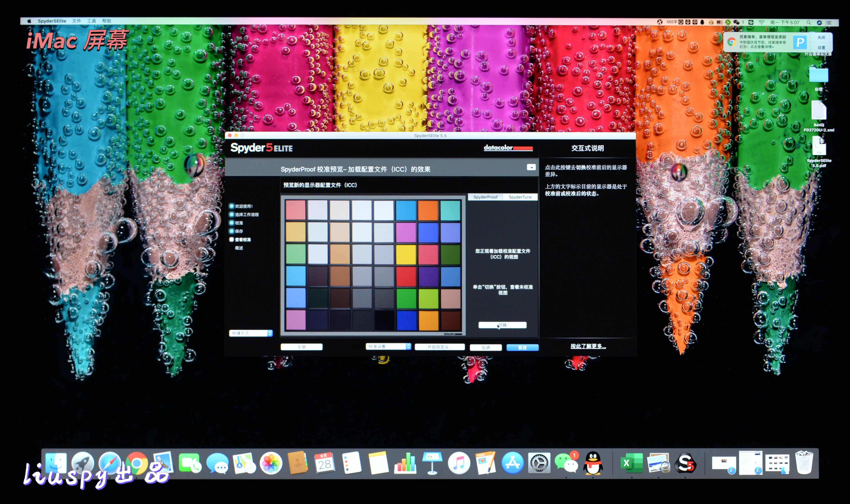Screen dimensions: 850x504
Task: Open the 工具 menu in menu bar
Action: [x=91, y=21]
